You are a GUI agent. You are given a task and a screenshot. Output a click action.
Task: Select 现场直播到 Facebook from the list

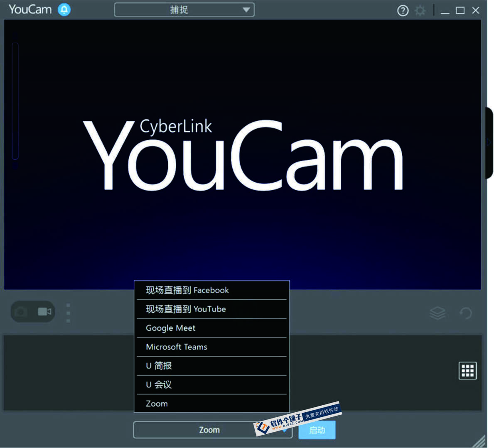tap(212, 290)
